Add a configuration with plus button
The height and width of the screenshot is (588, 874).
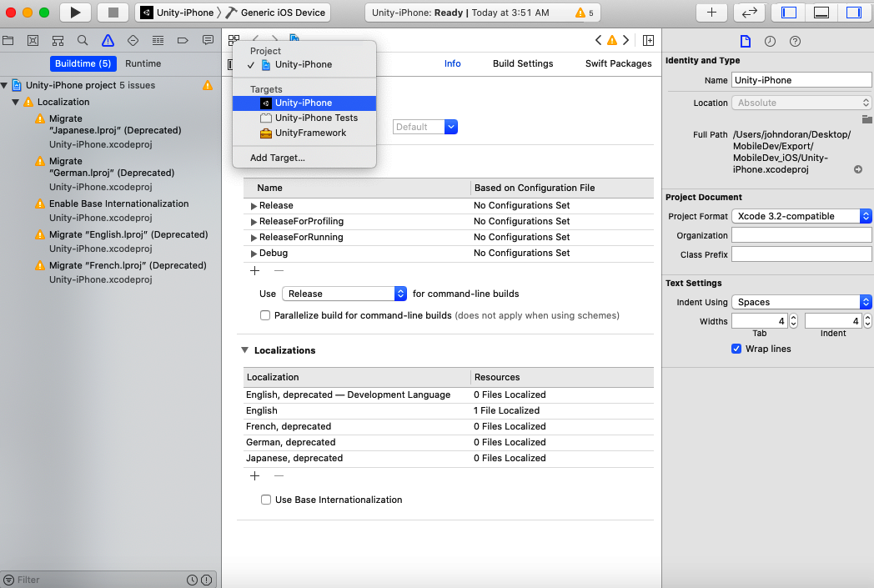pos(254,271)
